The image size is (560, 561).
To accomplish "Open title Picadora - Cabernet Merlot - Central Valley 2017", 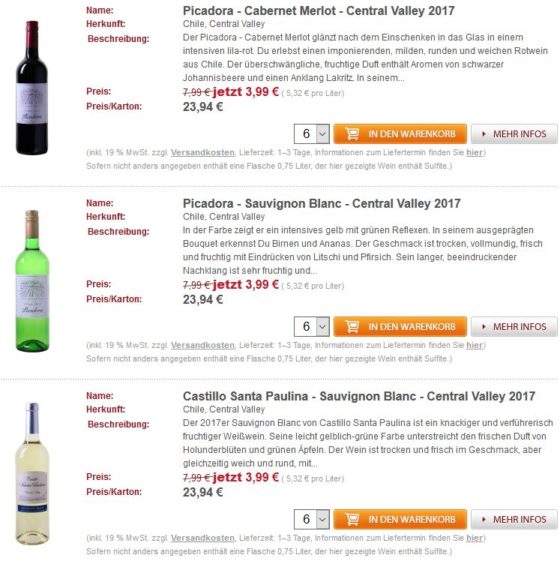I will (318, 11).
